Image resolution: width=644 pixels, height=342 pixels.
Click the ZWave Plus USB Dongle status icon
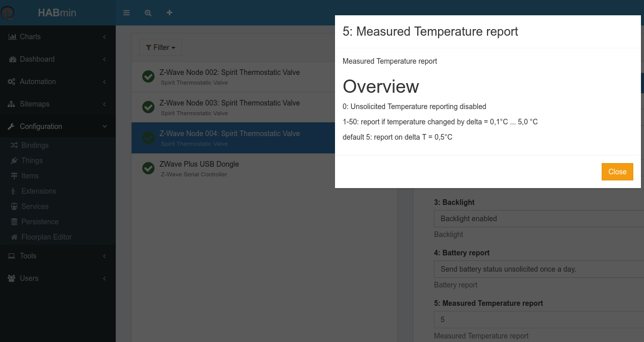pyautogui.click(x=148, y=168)
